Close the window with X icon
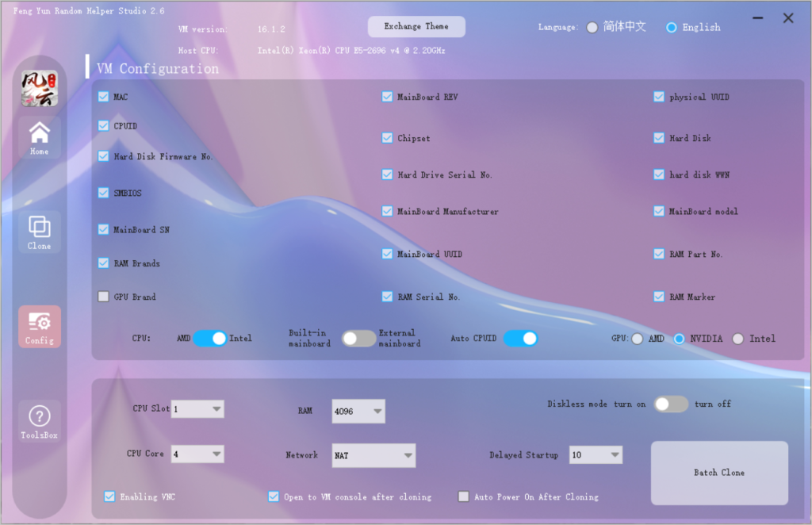Viewport: 812px width, 525px height. (788, 18)
